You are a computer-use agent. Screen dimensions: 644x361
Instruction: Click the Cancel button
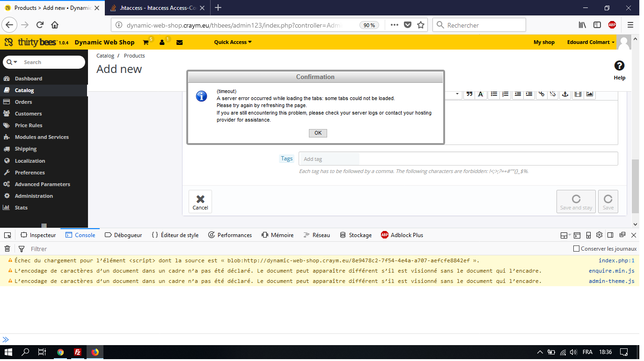pyautogui.click(x=200, y=202)
